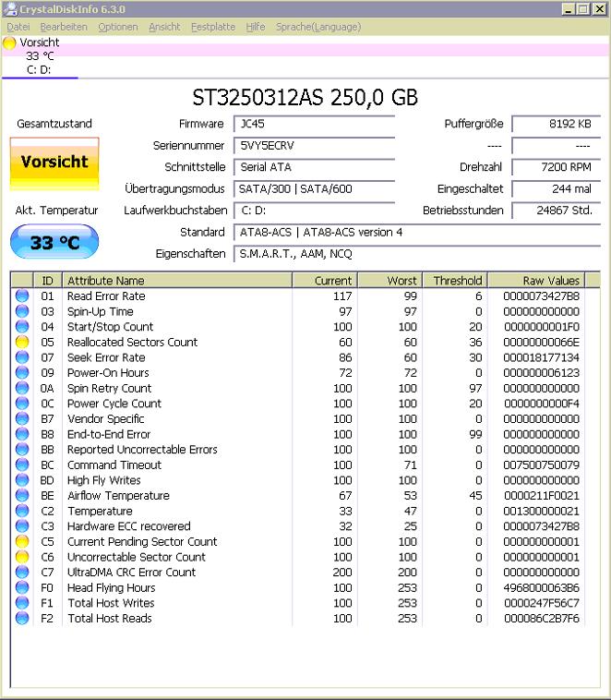Click the ID column header
The height and width of the screenshot is (700, 611).
coord(47,281)
